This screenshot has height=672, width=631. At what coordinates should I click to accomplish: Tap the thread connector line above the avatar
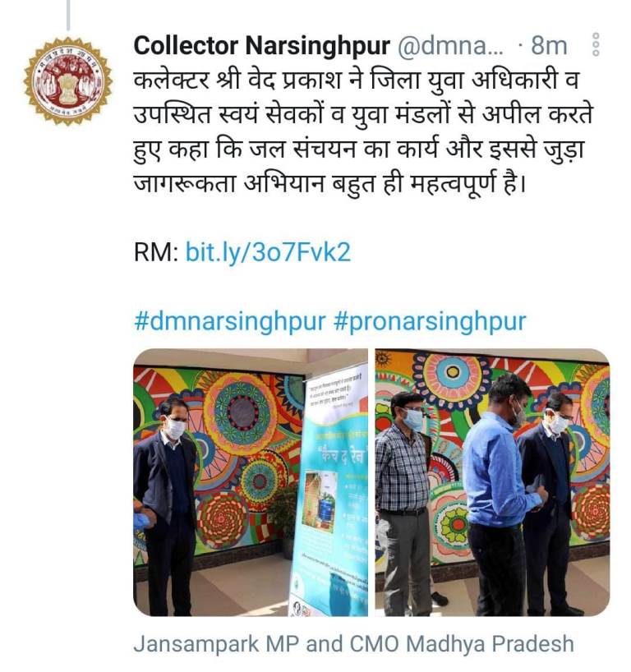click(x=67, y=15)
